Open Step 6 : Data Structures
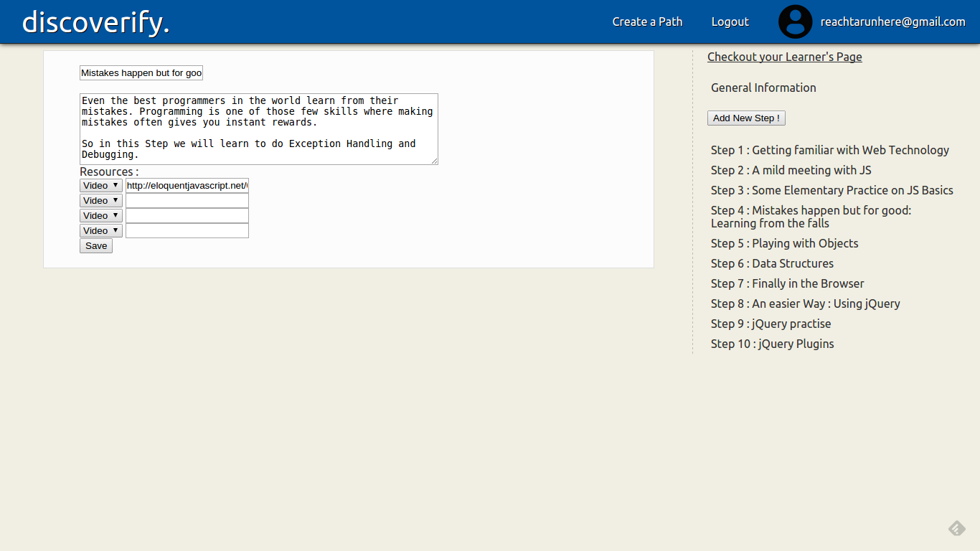 coord(773,263)
